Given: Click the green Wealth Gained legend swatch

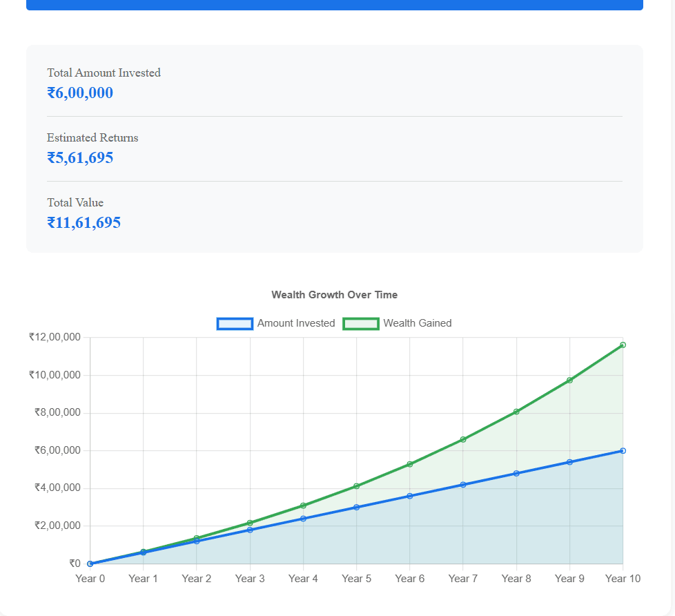Looking at the screenshot, I should point(361,323).
